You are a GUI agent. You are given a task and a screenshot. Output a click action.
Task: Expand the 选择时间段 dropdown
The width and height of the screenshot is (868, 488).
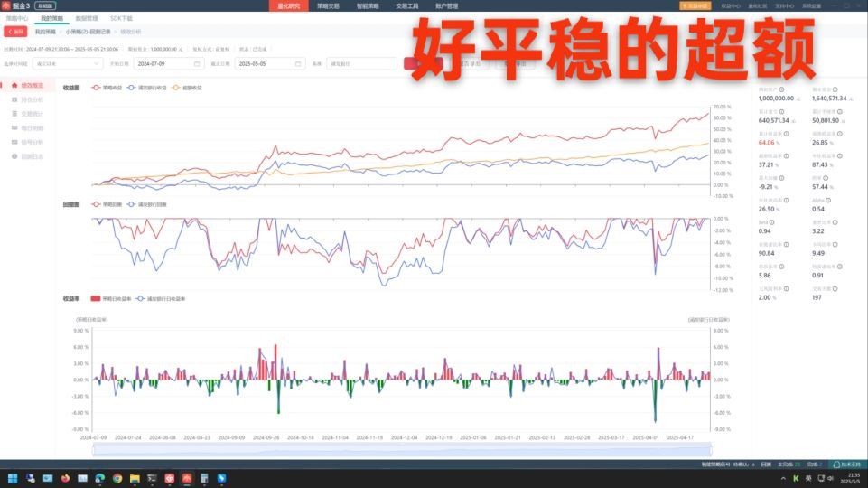tap(68, 64)
